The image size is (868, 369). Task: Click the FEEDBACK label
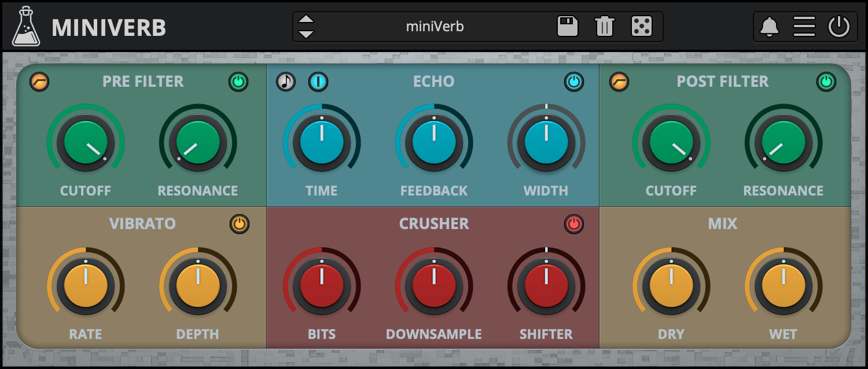[x=434, y=191]
